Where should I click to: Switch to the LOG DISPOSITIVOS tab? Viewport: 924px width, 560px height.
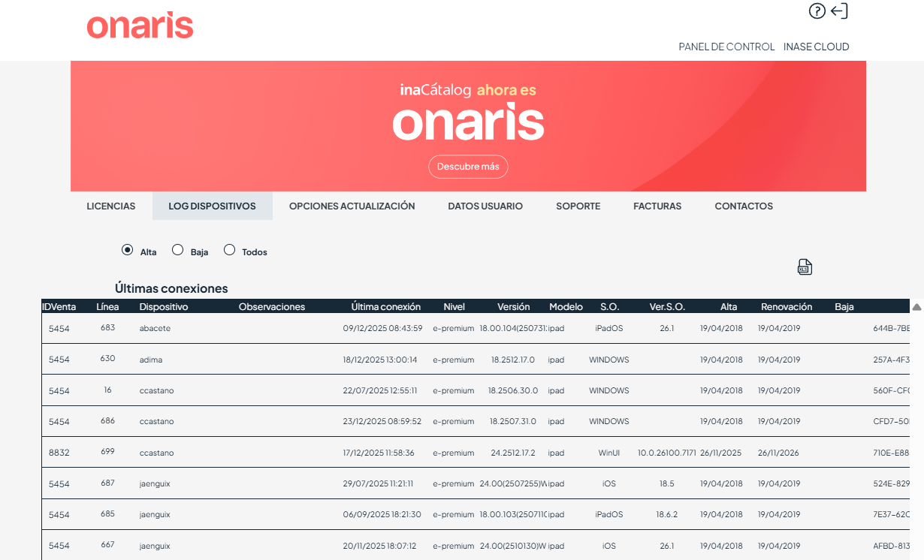(x=212, y=206)
